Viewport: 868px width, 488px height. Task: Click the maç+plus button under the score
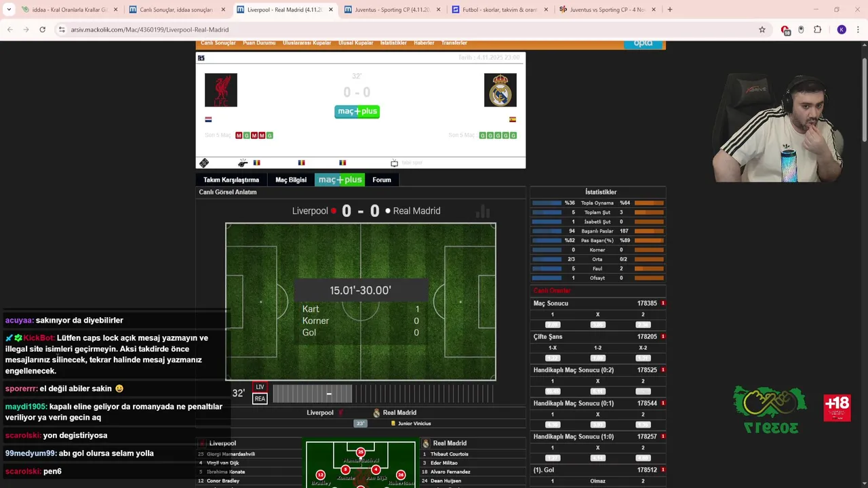(357, 111)
